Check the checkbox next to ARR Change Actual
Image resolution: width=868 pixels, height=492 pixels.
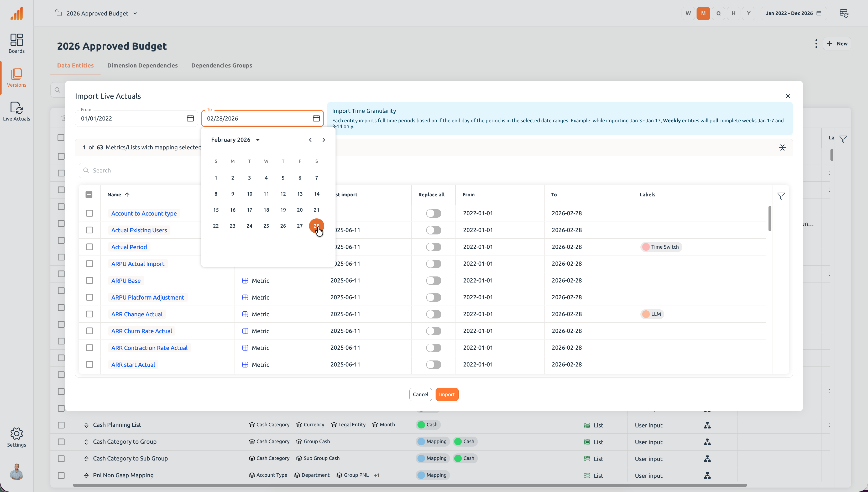[90, 314]
